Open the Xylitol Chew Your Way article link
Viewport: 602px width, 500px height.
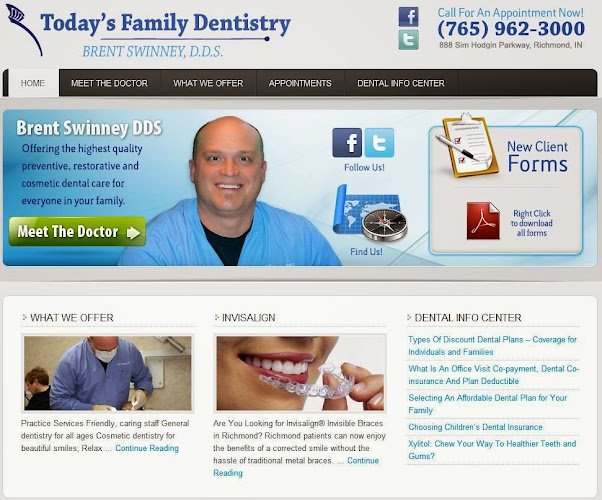492,450
